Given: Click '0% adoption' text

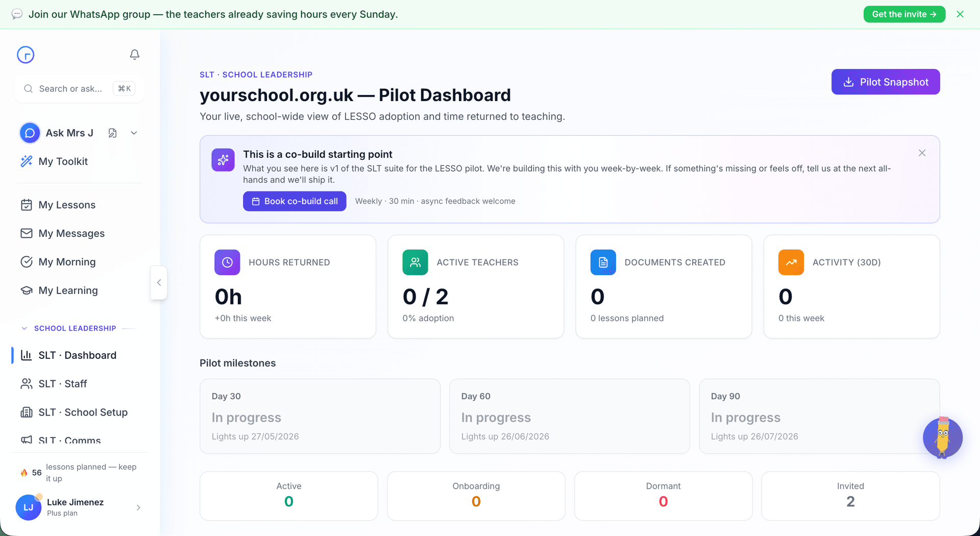Looking at the screenshot, I should coord(428,318).
